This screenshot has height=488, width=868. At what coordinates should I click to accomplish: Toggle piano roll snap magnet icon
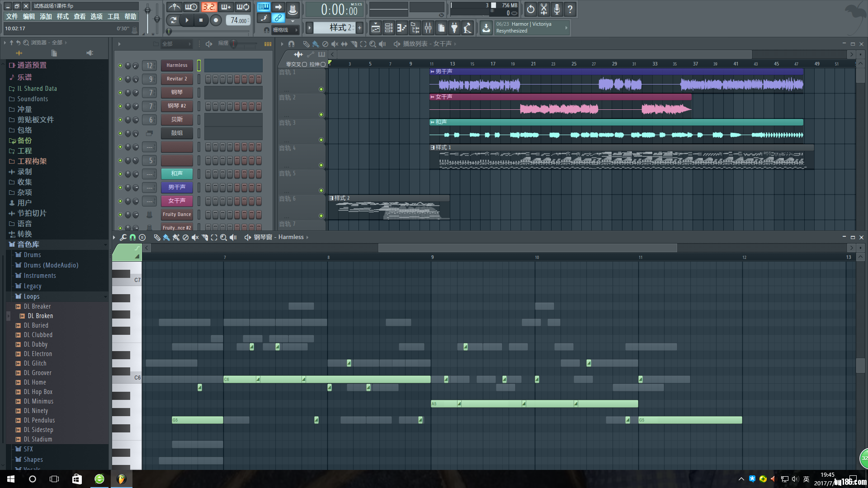pyautogui.click(x=132, y=237)
